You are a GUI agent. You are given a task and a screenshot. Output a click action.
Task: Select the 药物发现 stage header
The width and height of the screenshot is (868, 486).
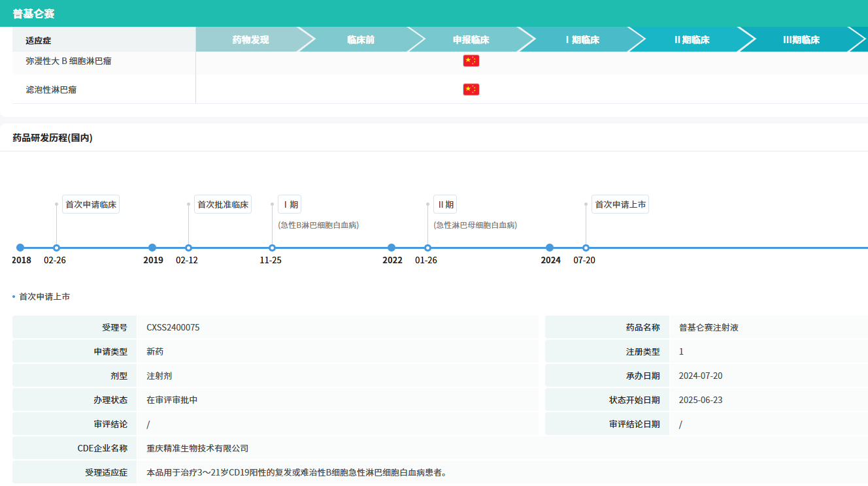click(250, 40)
